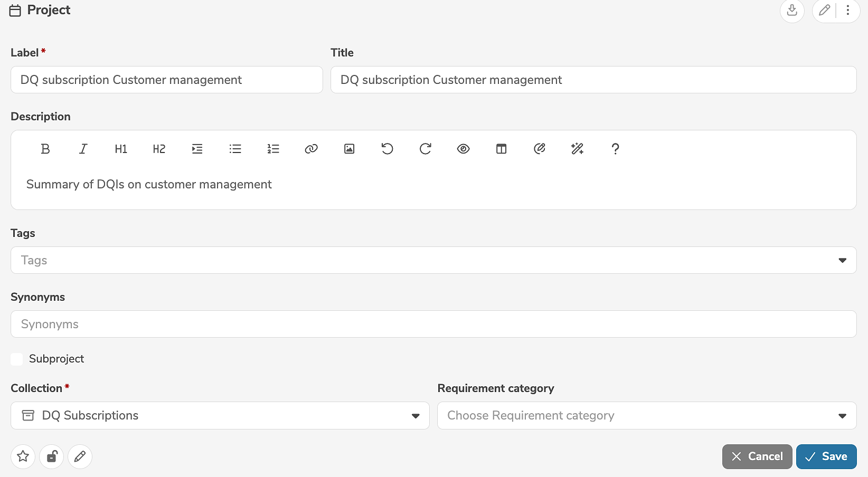Toggle bold formatting in description toolbar
Screen dimensions: 868x477
tap(45, 149)
